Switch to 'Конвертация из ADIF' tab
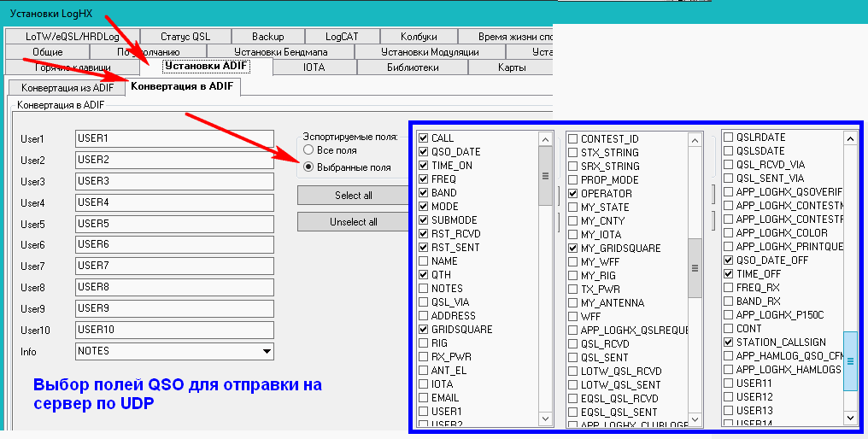The width and height of the screenshot is (868, 439). tap(67, 87)
